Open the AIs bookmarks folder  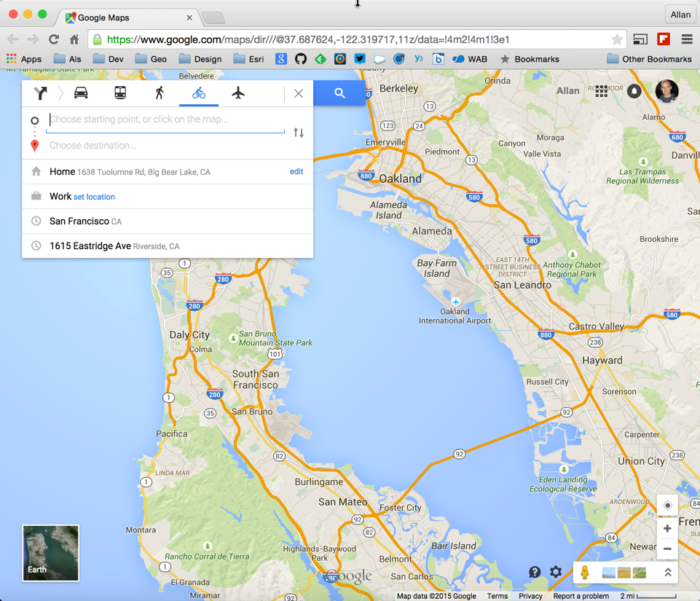click(68, 59)
